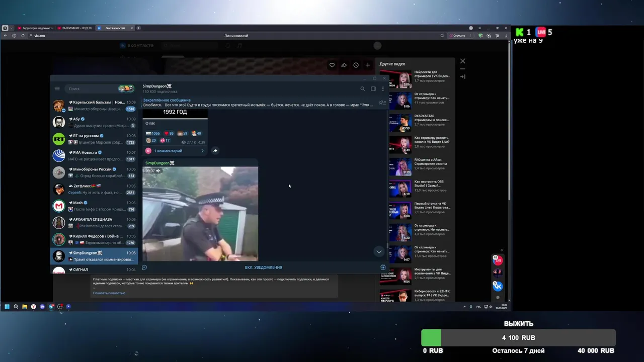Like the VK video with heart icon
This screenshot has width=644, height=362.
coord(332,65)
